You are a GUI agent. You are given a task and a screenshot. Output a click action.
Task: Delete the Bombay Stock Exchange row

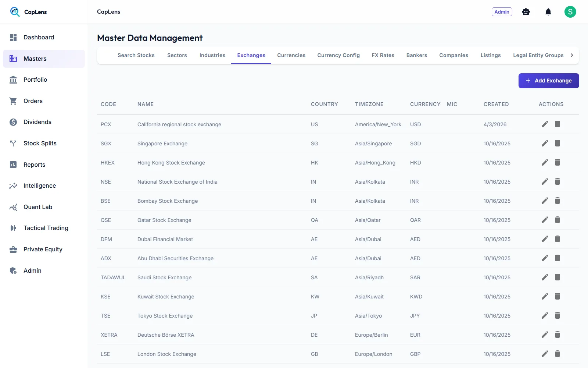[x=557, y=201]
